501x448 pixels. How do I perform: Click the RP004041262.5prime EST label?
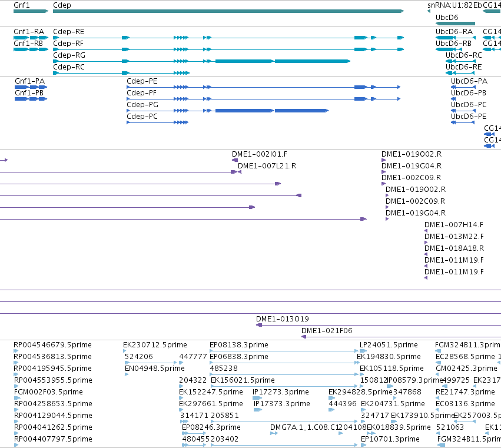53,428
